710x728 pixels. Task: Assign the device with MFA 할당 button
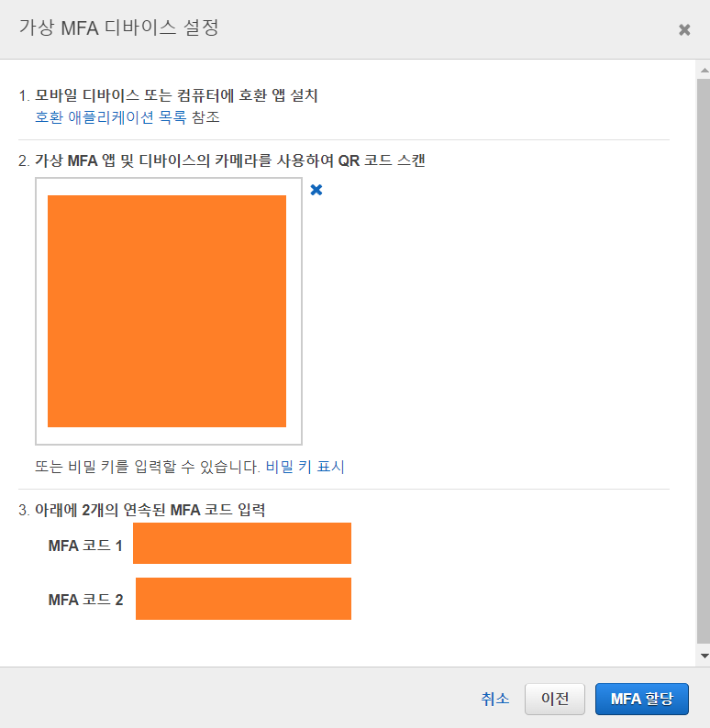pyautogui.click(x=642, y=699)
